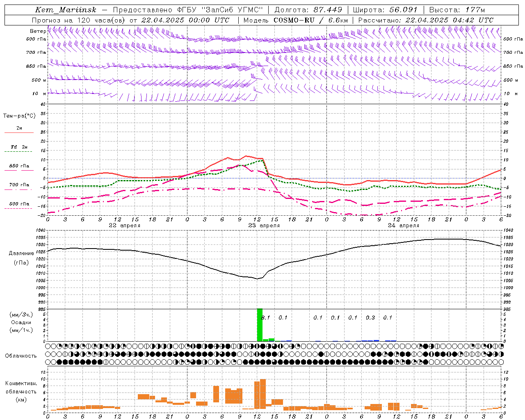Click the Осадки precipitation label

tap(21, 322)
